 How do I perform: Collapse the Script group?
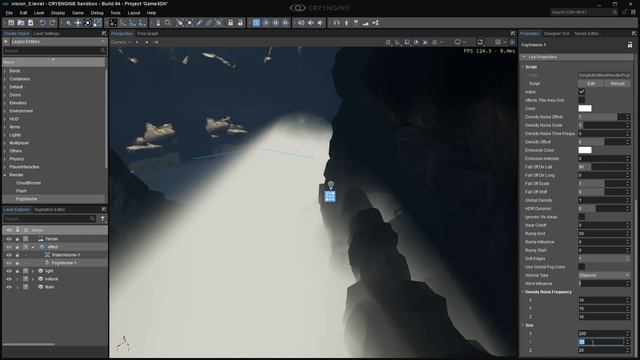523,67
